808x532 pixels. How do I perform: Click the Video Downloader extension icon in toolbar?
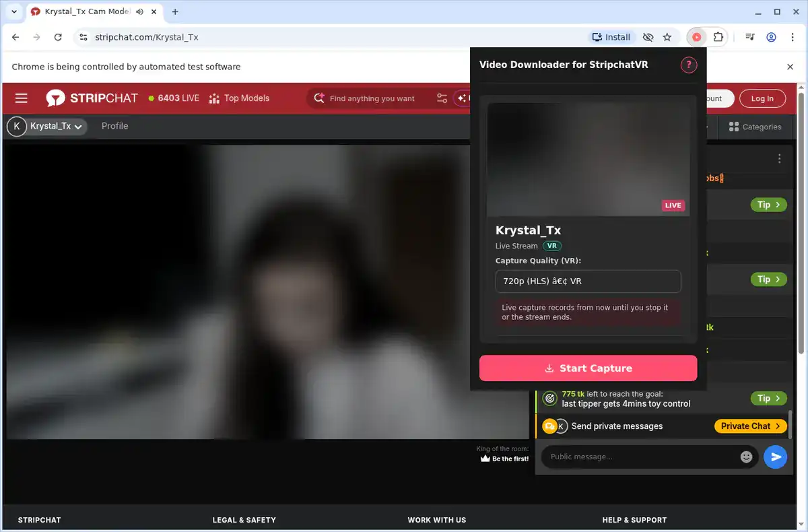click(696, 37)
